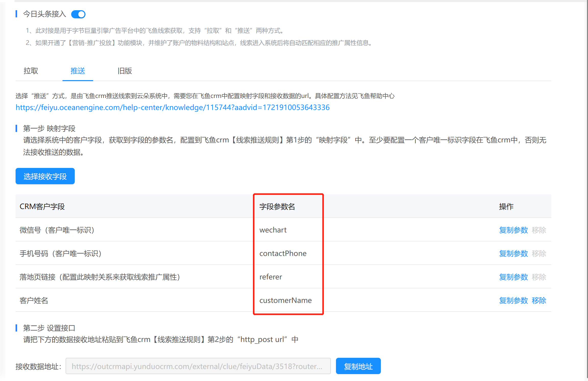Screen dimensions: 588x381
Task: Click the wechart parameter name cell
Action: click(273, 230)
